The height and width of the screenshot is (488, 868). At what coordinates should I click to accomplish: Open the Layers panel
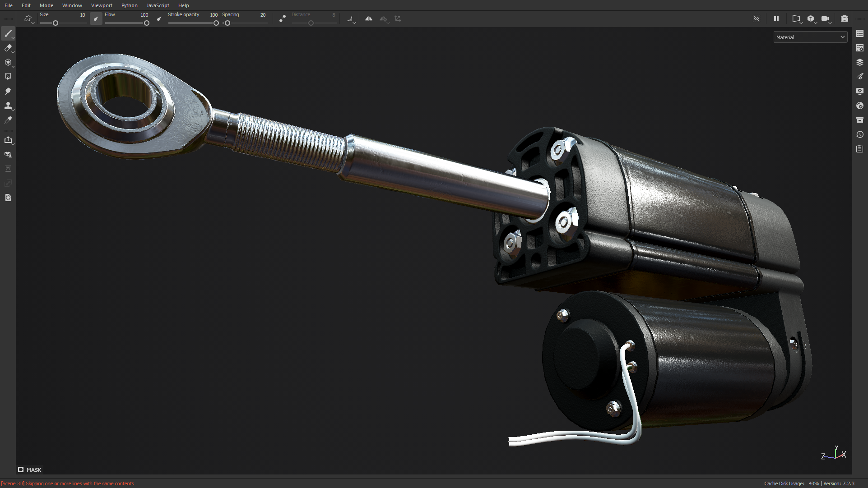click(860, 62)
